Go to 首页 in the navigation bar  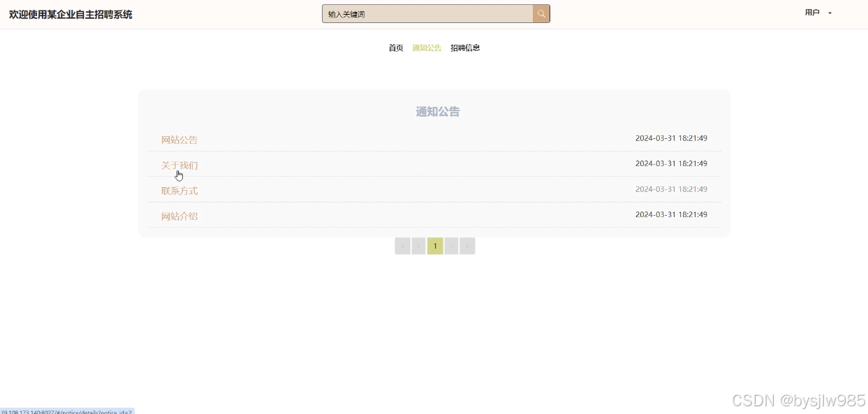(396, 48)
